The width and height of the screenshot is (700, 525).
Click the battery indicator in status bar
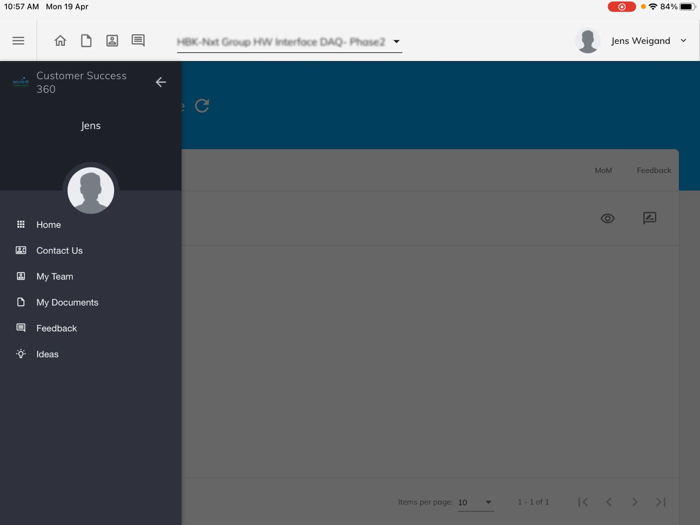coord(688,7)
